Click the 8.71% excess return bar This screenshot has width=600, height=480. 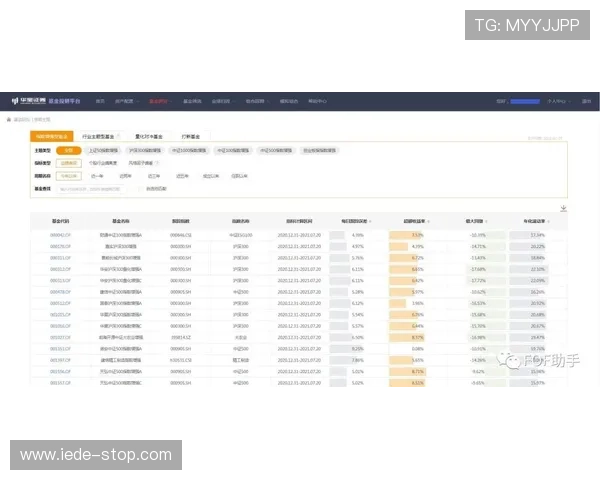click(x=407, y=371)
